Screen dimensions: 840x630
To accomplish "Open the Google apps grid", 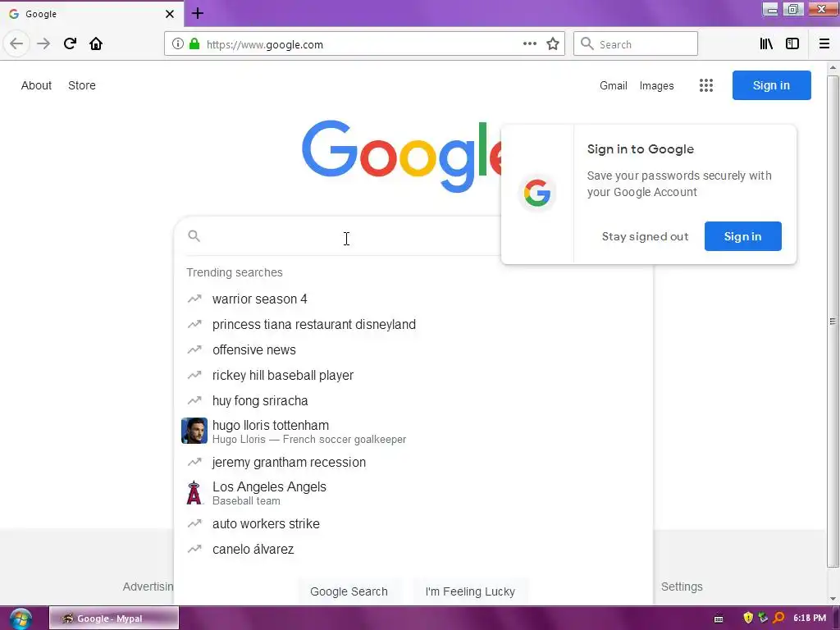I will coord(706,85).
